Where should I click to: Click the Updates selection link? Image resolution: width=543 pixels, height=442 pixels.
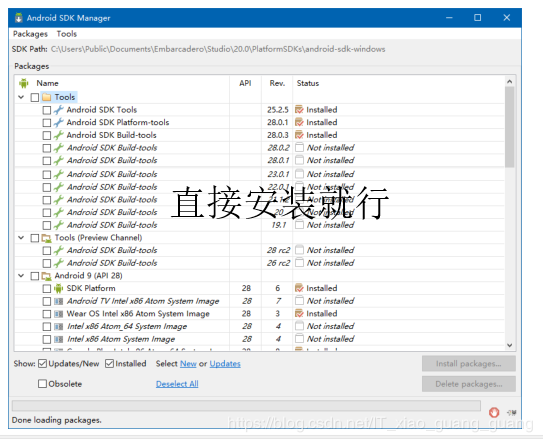point(225,364)
